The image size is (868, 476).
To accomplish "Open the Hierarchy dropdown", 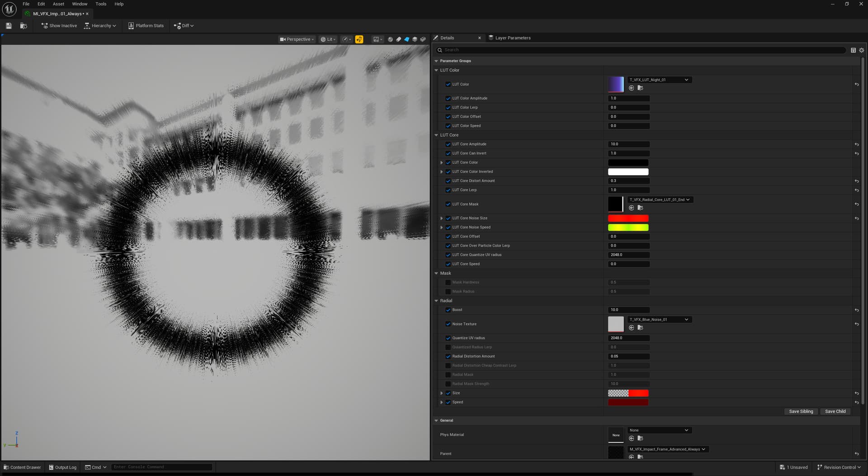I will tap(100, 26).
